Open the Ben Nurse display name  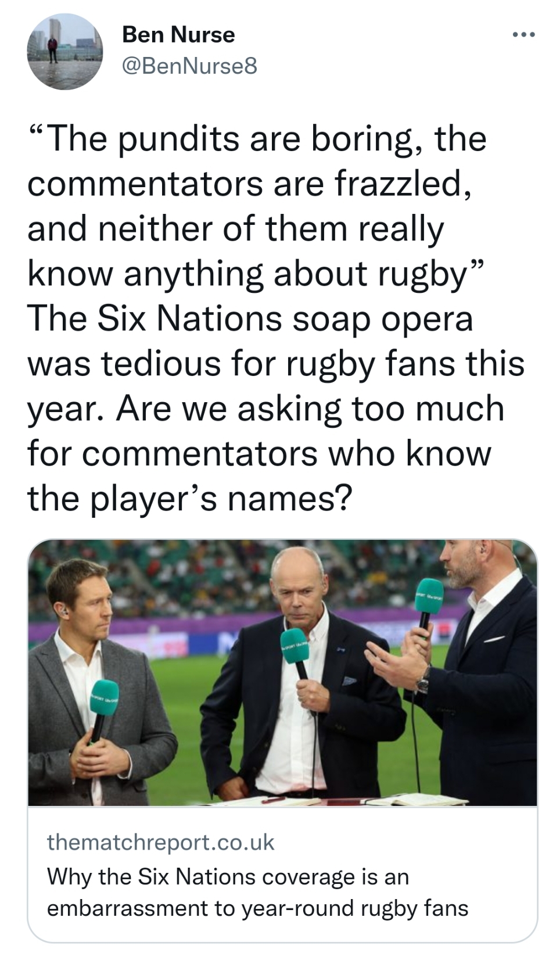tap(178, 35)
